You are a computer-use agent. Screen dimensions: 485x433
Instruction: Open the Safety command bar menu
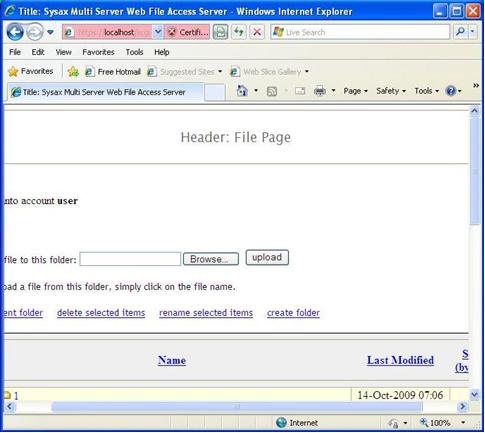click(391, 91)
